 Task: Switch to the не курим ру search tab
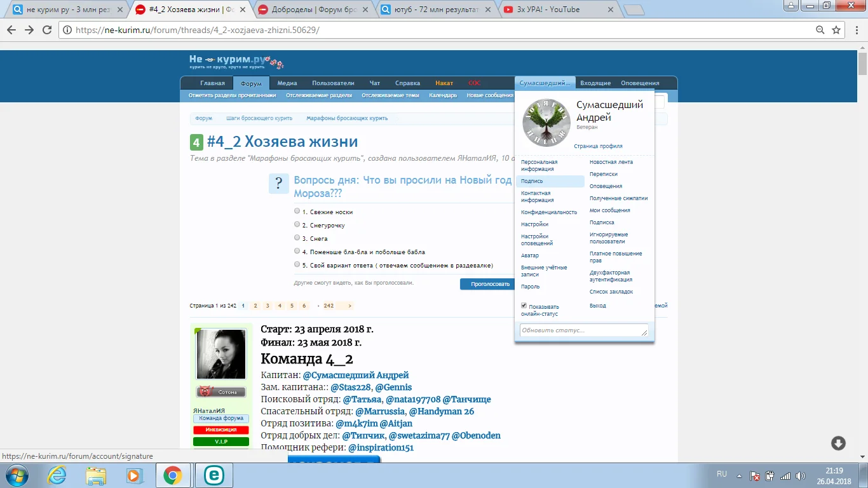[67, 10]
